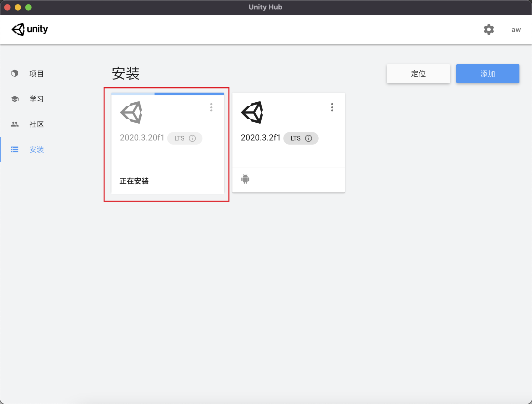Switch to the 项目 tab
Viewport: 532px width, 404px height.
(36, 74)
